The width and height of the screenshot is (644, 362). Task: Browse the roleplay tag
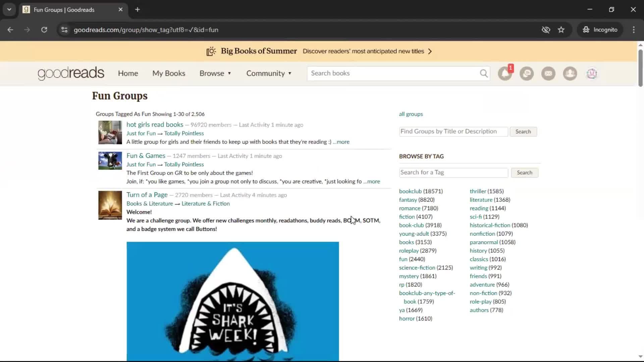tap(409, 251)
